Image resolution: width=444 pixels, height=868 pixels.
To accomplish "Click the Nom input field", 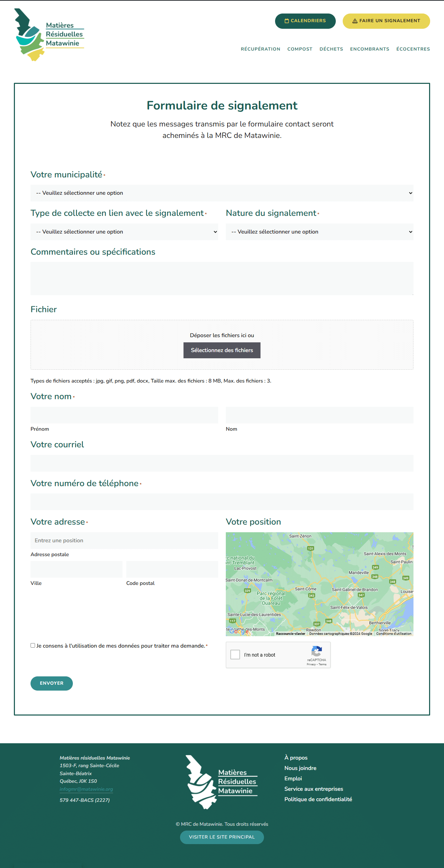I will (x=319, y=415).
